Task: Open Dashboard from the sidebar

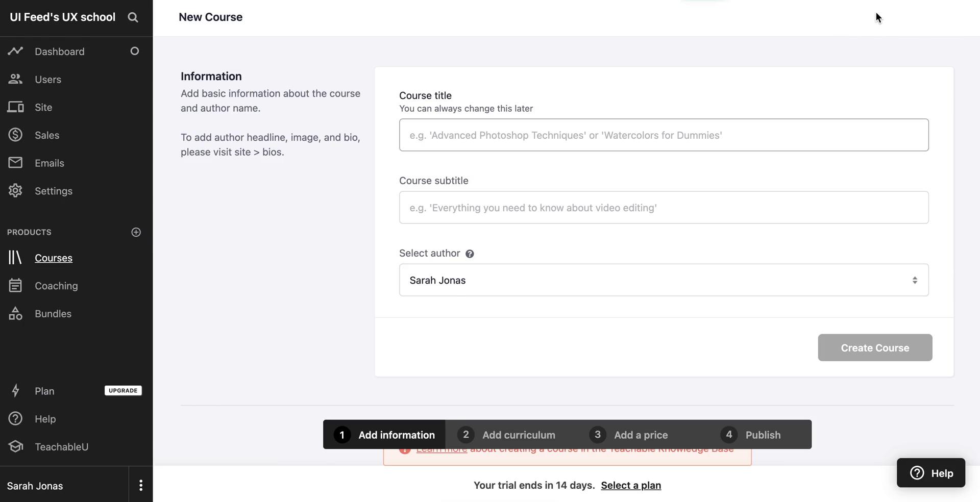Action: coord(60,52)
